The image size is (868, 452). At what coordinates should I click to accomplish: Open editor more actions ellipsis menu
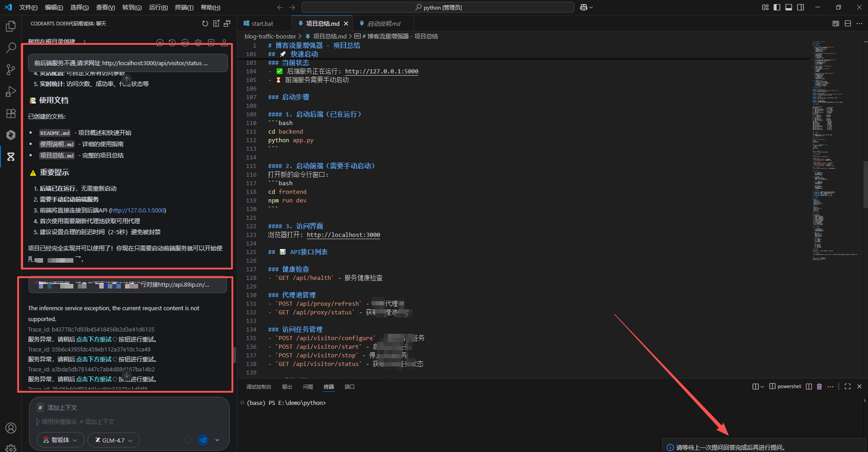click(859, 24)
